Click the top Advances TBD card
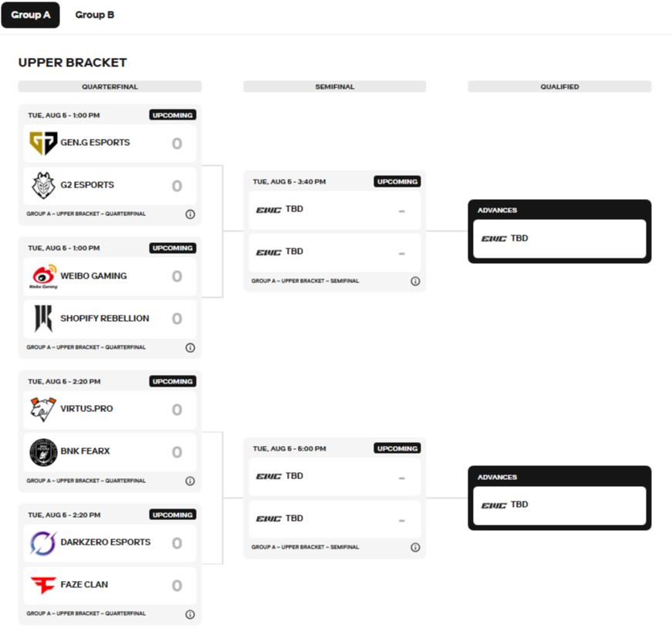Viewport: 672px width, 635px height. pyautogui.click(x=559, y=238)
